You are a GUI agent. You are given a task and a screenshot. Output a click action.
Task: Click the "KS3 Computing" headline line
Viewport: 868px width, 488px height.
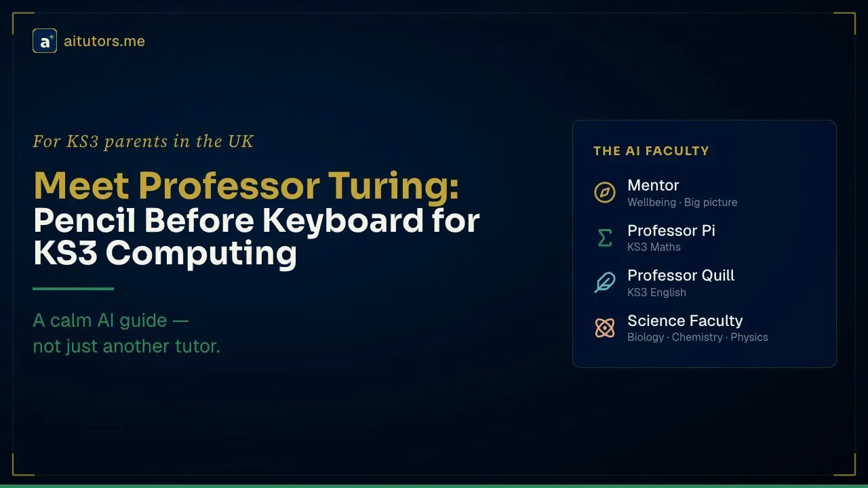tap(165, 253)
